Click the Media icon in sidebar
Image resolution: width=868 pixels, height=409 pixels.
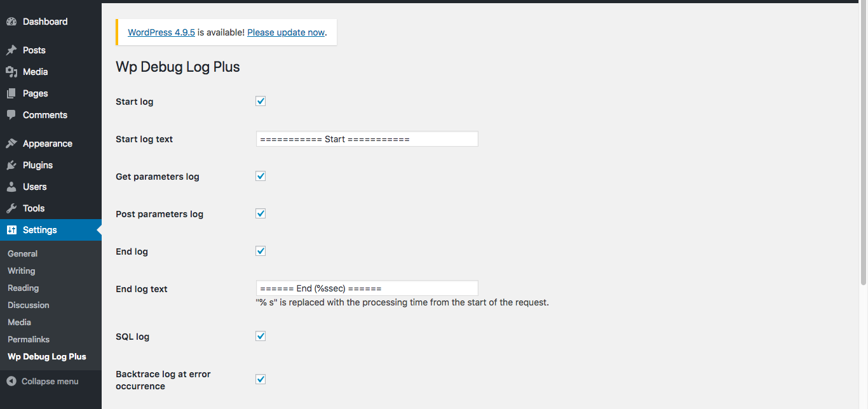11,72
